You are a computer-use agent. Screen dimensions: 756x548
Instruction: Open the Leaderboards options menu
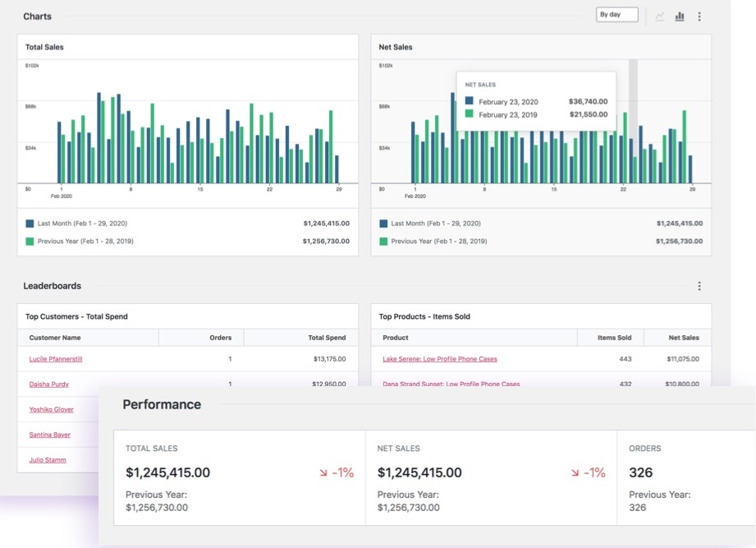[699, 286]
